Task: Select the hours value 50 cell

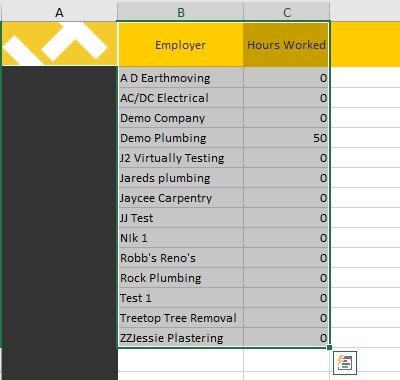Action: coord(286,138)
